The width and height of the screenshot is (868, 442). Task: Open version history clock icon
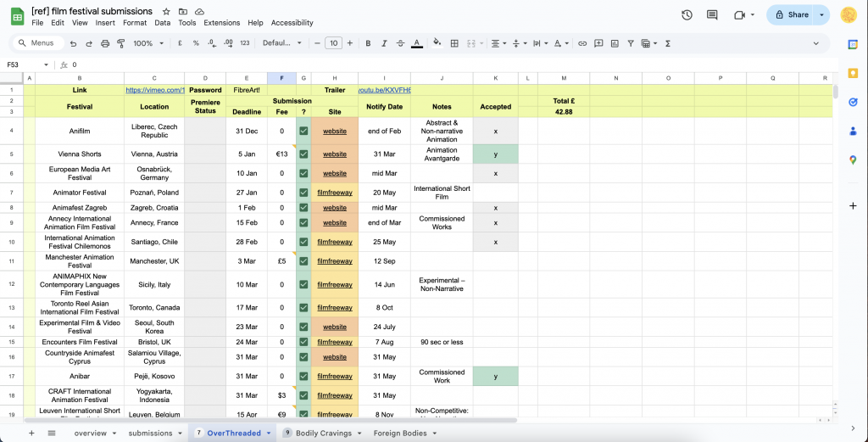click(687, 15)
